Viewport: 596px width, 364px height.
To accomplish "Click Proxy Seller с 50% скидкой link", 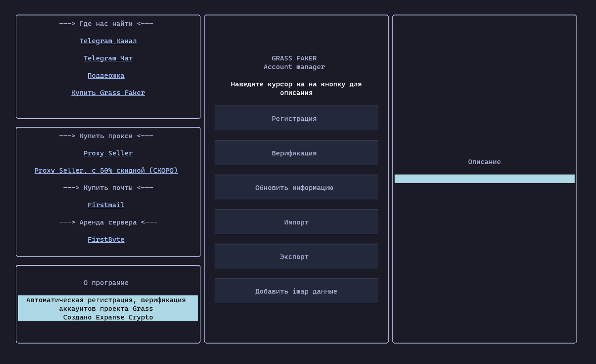I will [x=106, y=170].
